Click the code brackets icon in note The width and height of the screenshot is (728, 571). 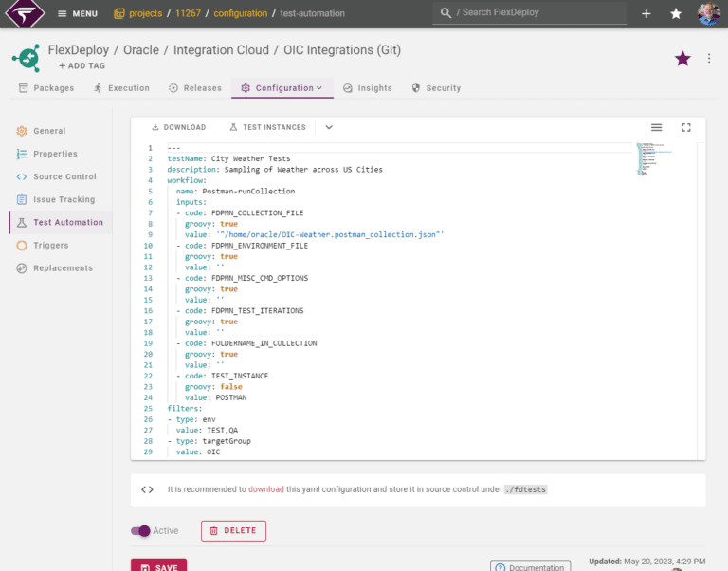147,489
